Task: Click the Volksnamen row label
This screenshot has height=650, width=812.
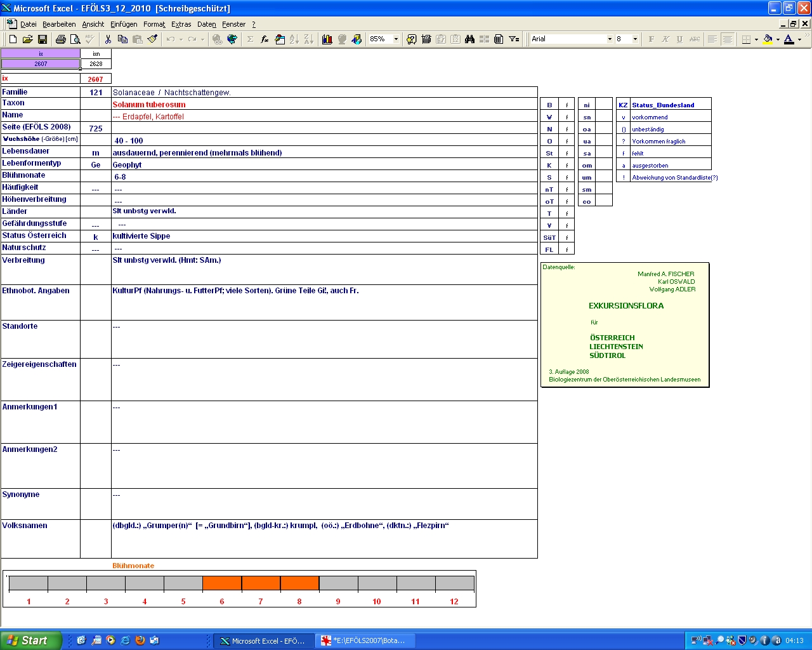Action: pyautogui.click(x=25, y=526)
